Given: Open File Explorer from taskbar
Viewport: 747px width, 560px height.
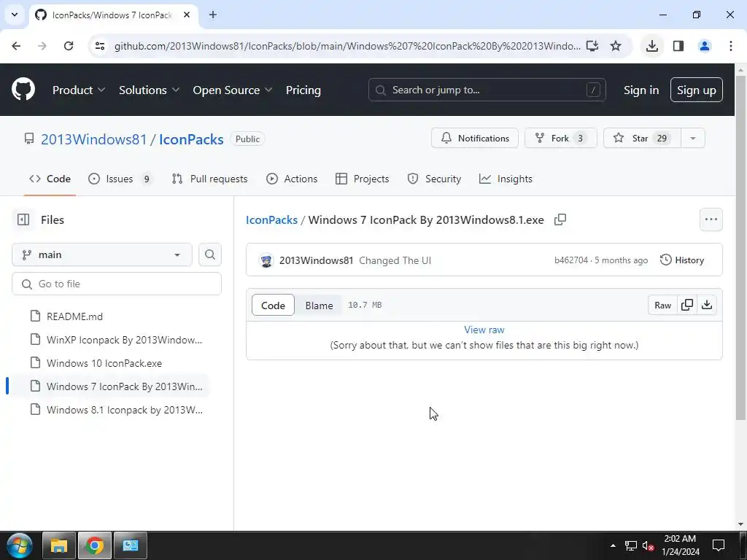Looking at the screenshot, I should tap(58, 545).
